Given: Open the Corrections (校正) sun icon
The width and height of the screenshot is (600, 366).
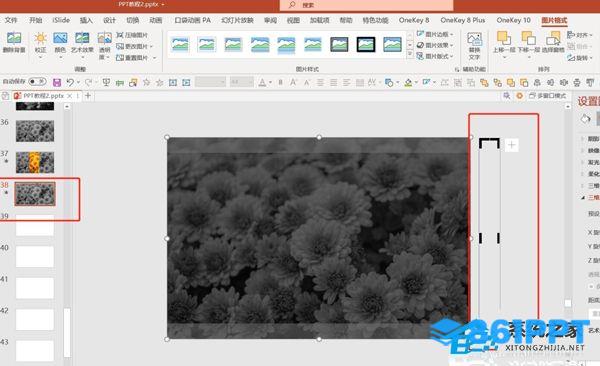Looking at the screenshot, I should point(41,38).
